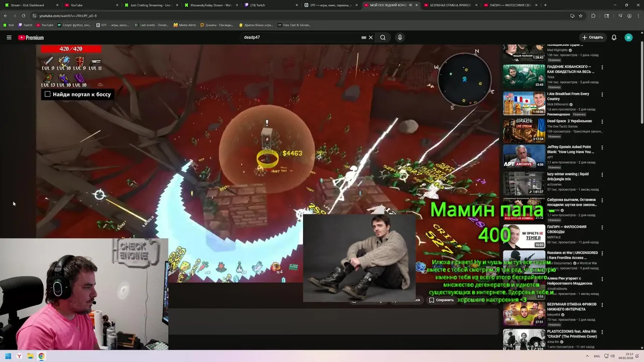Image resolution: width=644 pixels, height=362 pixels.
Task: Switch to Stream - Kick Dashboard tab
Action: (30, 5)
